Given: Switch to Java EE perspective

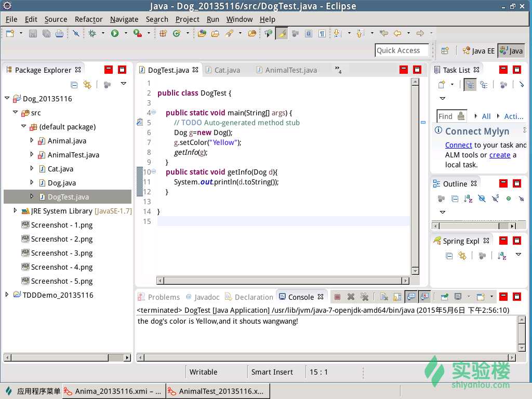Looking at the screenshot, I should 478,51.
